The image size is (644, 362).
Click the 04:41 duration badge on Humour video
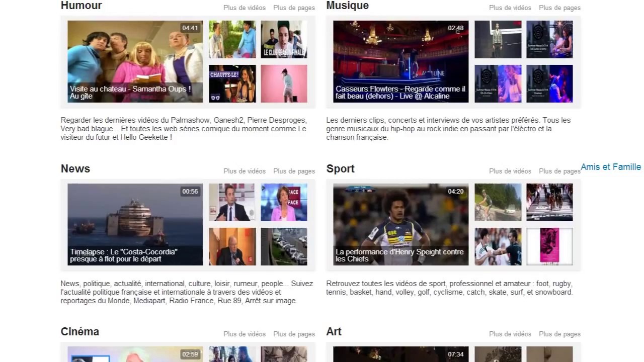pyautogui.click(x=190, y=28)
